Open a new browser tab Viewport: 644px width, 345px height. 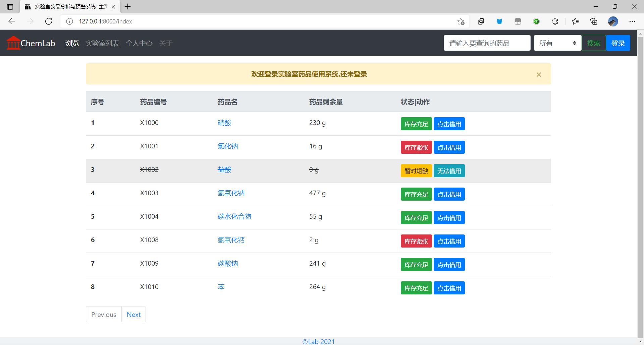pos(128,7)
